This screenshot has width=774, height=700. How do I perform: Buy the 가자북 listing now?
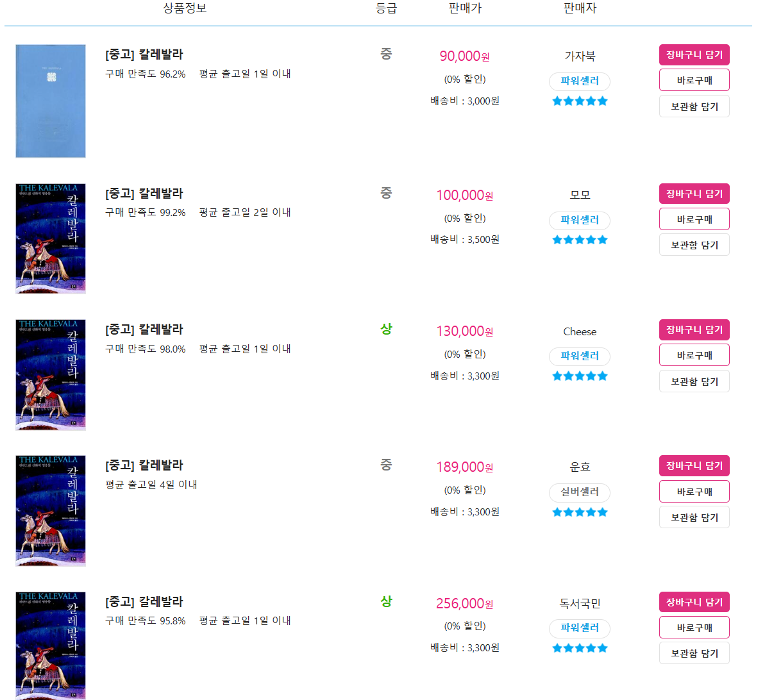pyautogui.click(x=694, y=80)
